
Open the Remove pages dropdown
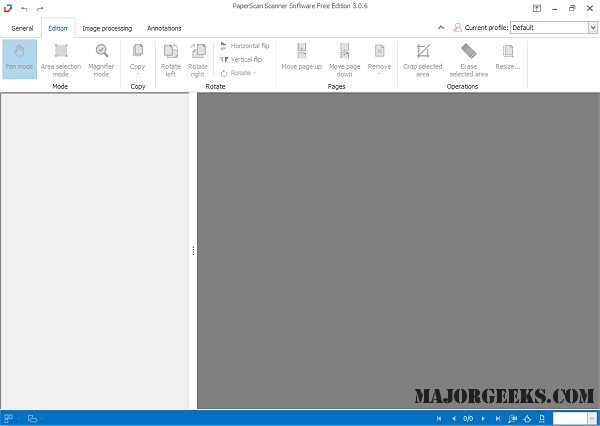pyautogui.click(x=379, y=60)
